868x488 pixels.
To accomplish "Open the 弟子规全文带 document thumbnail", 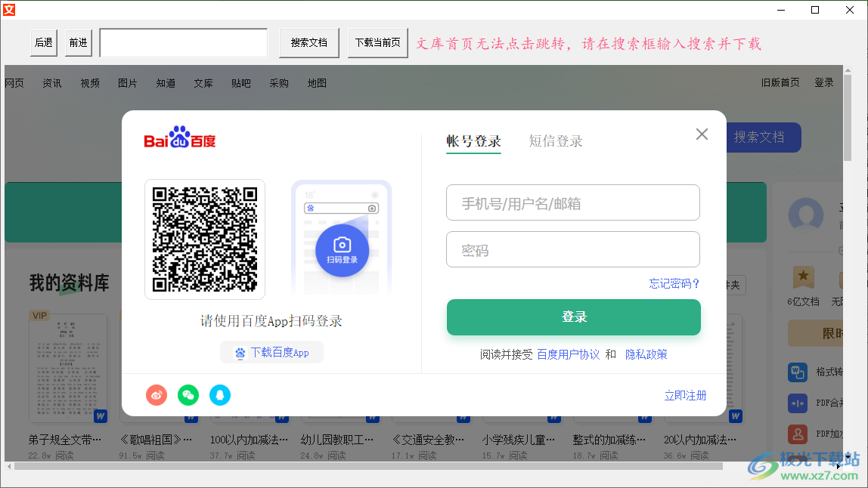I will pos(69,367).
